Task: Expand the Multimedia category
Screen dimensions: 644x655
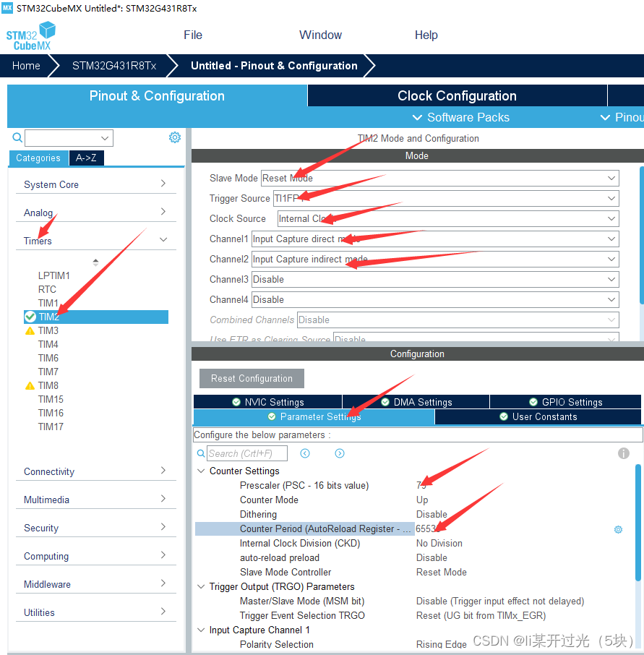Action: click(x=95, y=500)
